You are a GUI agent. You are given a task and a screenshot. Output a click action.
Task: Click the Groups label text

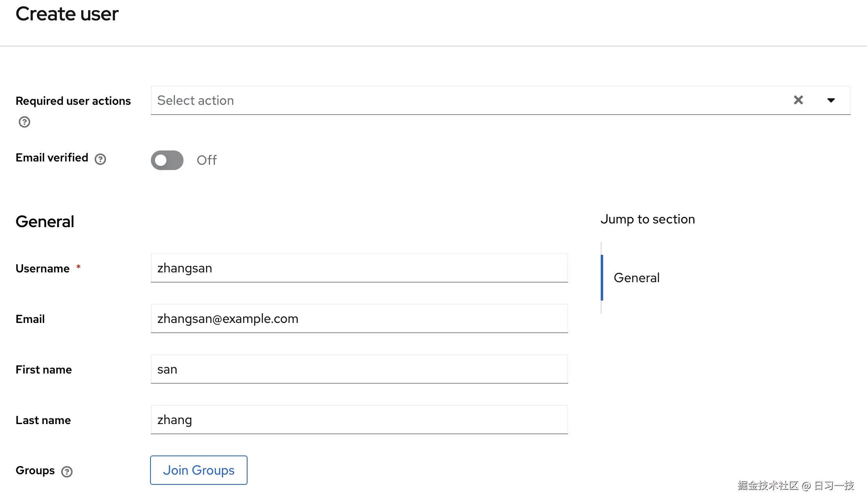pyautogui.click(x=35, y=471)
